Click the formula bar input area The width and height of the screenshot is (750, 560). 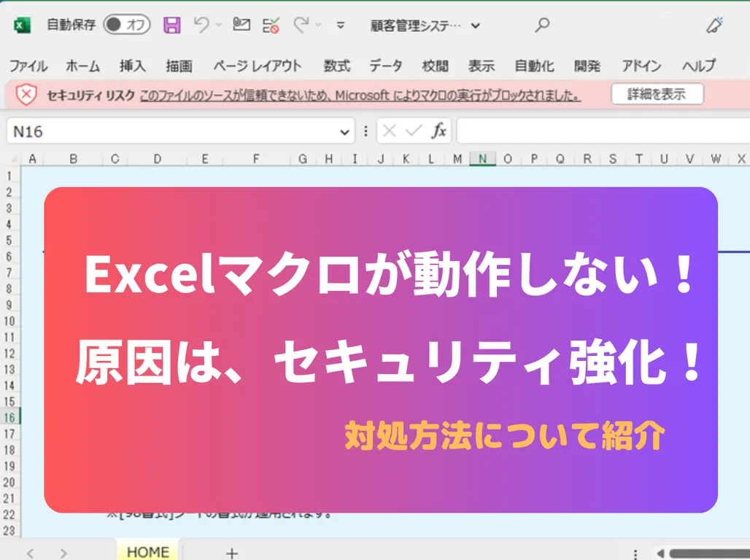[603, 131]
